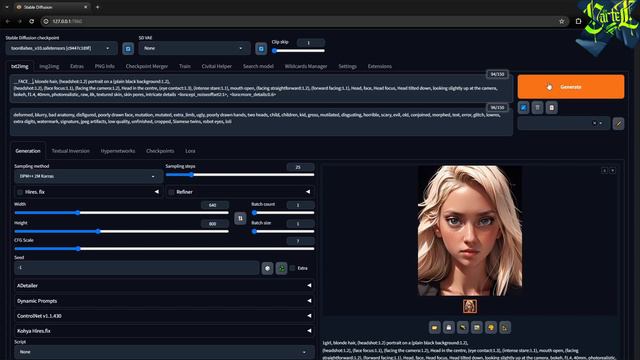This screenshot has height=360, width=640.
Task: Open the Settings tab
Action: click(347, 66)
